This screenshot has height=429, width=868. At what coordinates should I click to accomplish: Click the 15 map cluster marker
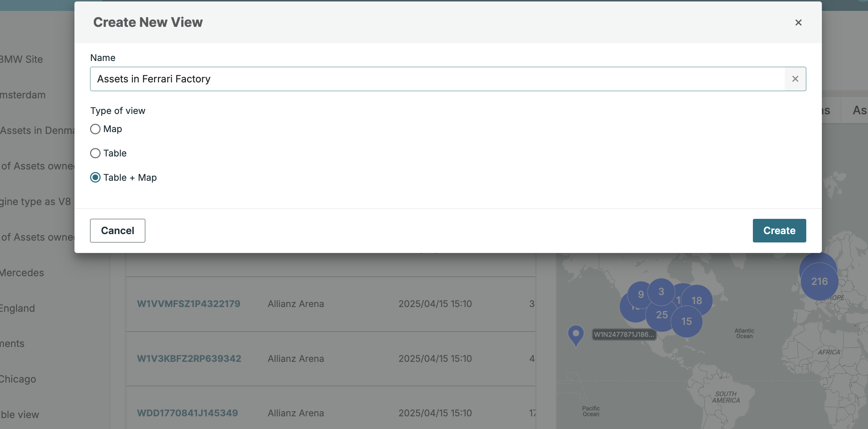pos(686,322)
